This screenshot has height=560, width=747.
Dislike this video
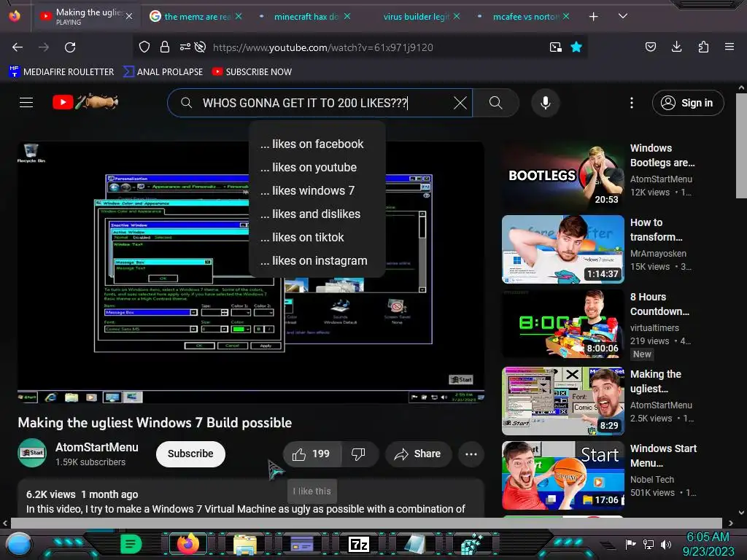(x=359, y=454)
